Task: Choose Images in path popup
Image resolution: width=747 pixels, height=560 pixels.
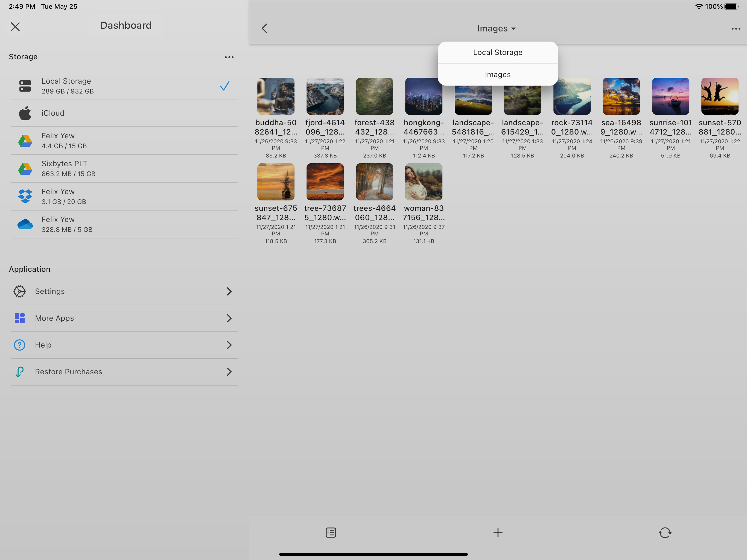Action: tap(497, 75)
